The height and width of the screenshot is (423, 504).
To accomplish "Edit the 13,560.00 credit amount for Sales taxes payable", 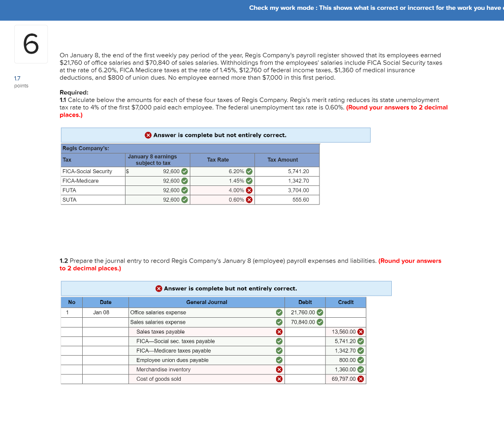I will (345, 332).
